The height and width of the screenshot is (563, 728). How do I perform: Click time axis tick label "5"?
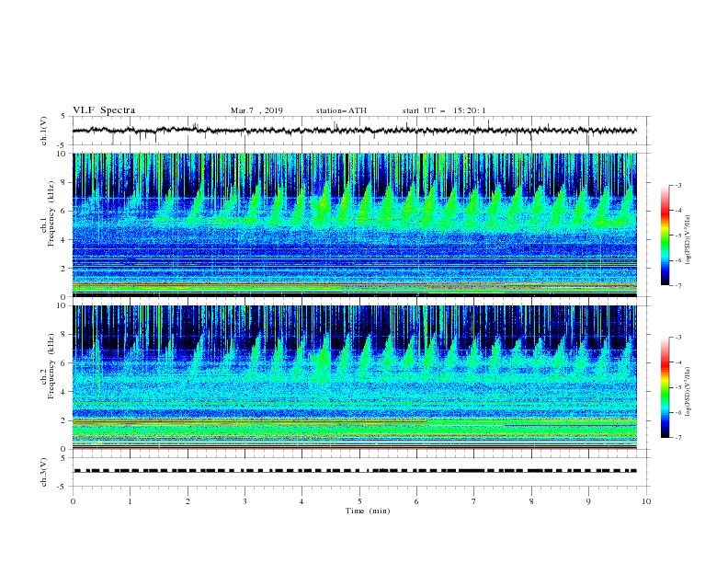tap(359, 501)
